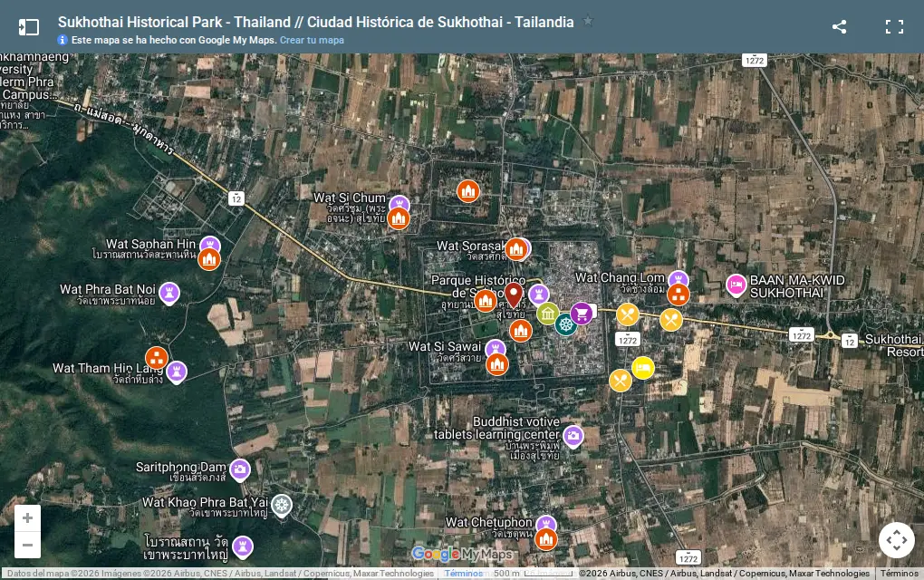Select the dark red pin marker
Screen dimensions: 924x580
(x=514, y=295)
